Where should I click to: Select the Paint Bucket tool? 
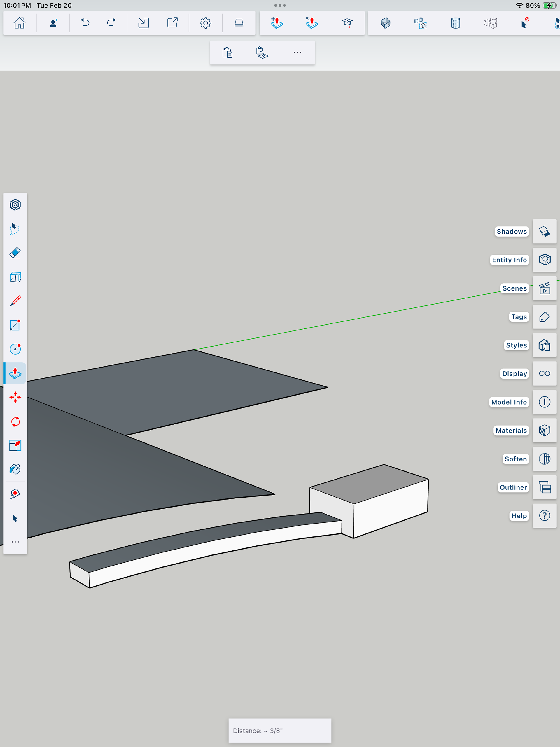pyautogui.click(x=15, y=469)
